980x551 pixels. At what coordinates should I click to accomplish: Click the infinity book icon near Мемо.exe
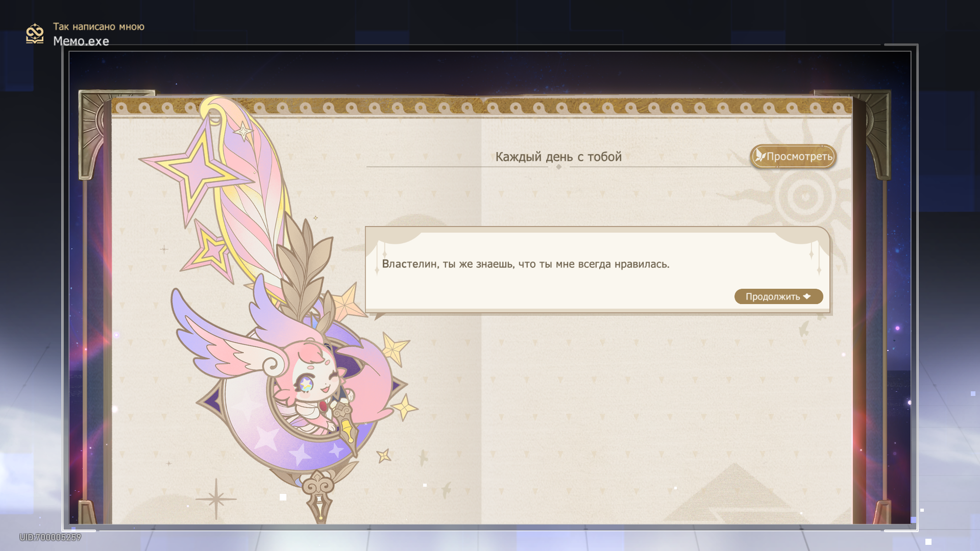35,34
